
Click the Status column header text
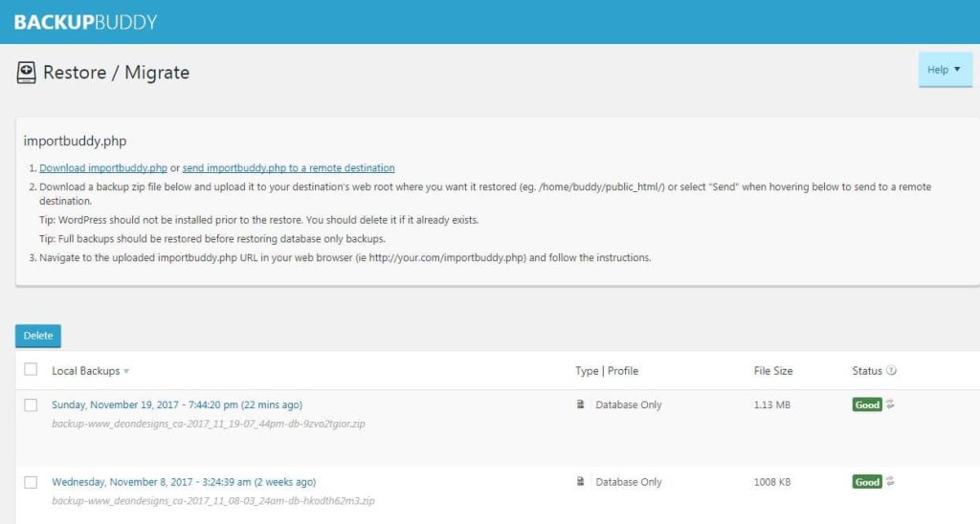[x=867, y=371]
